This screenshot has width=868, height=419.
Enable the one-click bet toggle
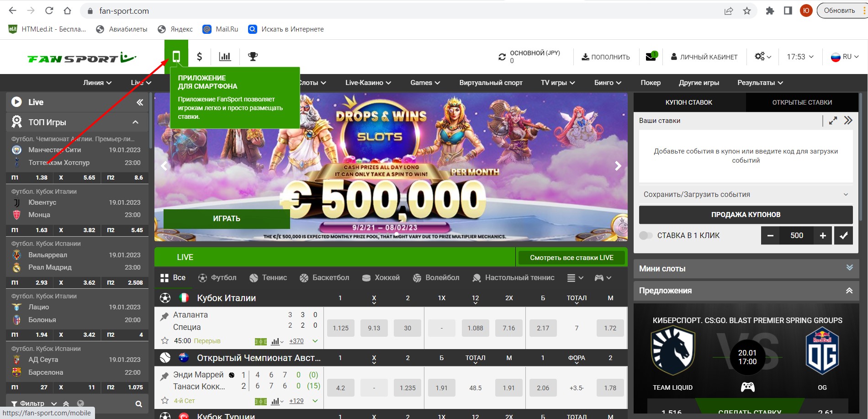(x=646, y=235)
